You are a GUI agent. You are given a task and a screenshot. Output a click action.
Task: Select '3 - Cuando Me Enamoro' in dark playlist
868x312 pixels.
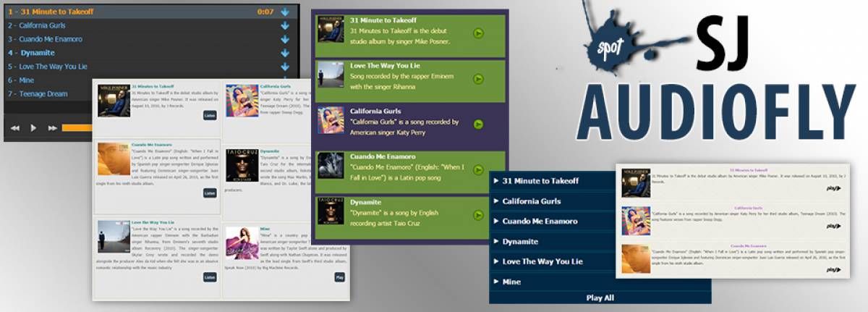tap(45, 39)
